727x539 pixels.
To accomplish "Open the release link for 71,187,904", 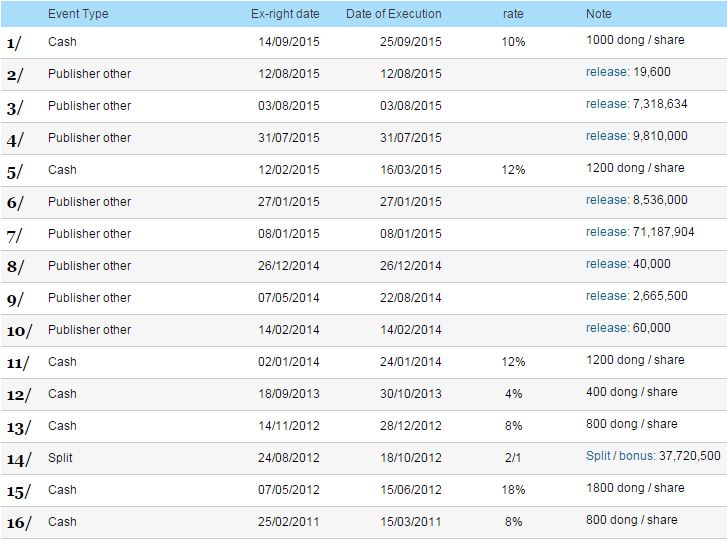I will pyautogui.click(x=607, y=232).
